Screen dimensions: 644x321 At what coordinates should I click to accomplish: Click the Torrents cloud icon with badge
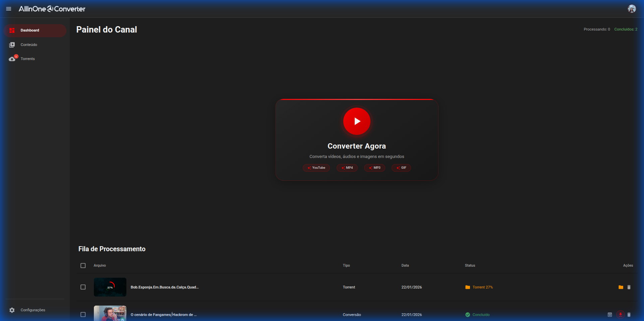(12, 59)
